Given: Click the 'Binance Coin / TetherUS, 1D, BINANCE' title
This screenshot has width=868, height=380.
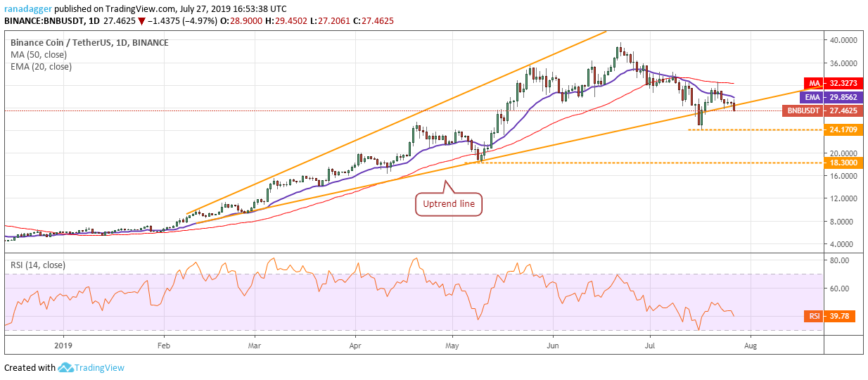Looking at the screenshot, I should point(89,42).
